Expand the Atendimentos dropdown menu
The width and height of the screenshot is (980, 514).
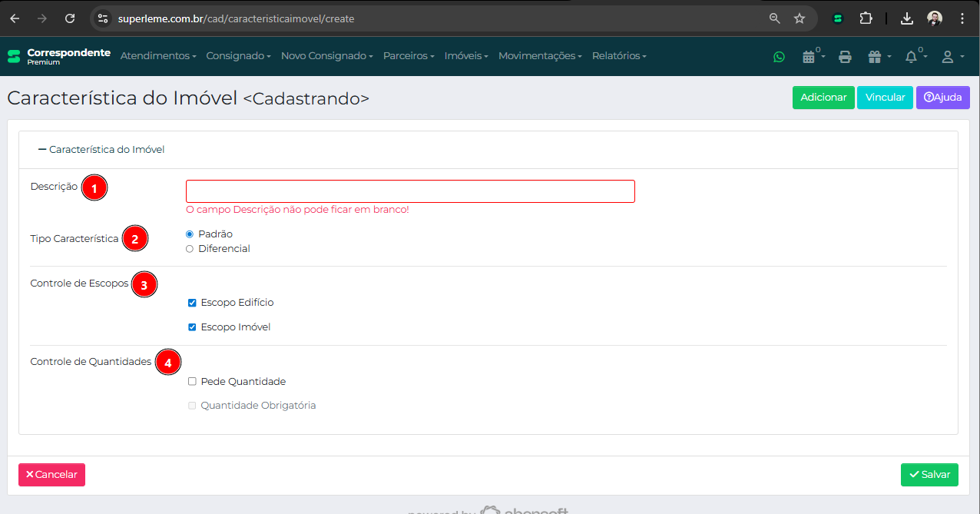(x=158, y=56)
